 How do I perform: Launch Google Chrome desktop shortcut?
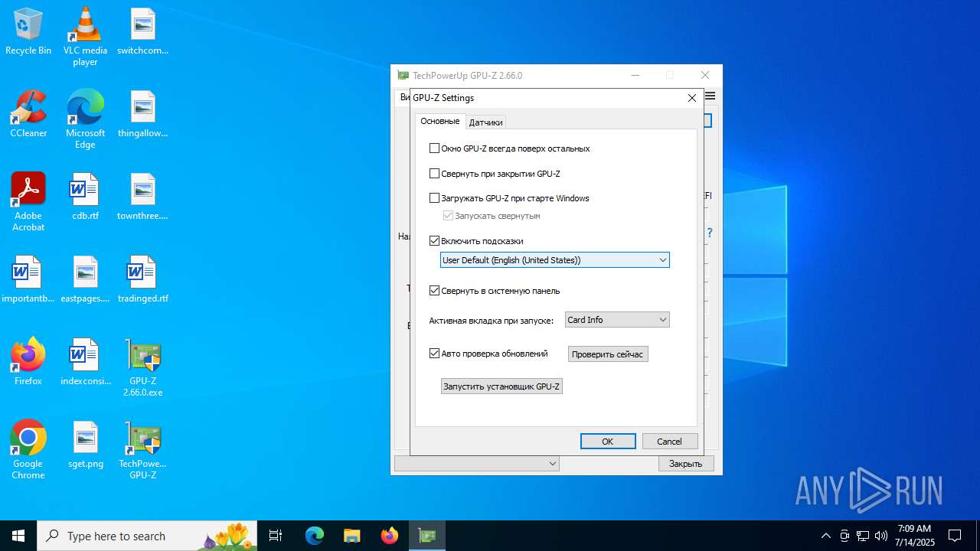[x=28, y=450]
